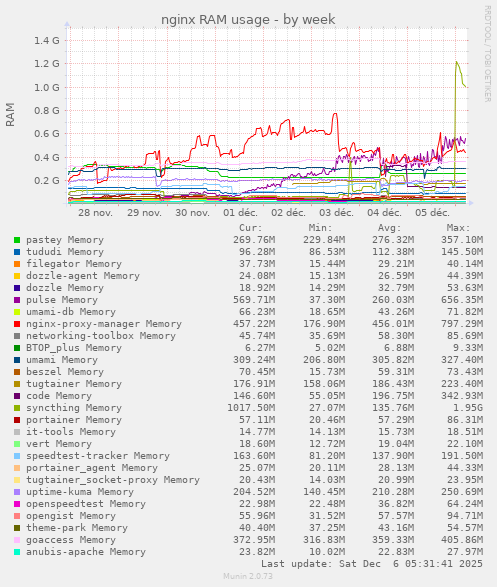Viewport: 497px width, 587px height.
Task: Click the 'code Memory' legend label
Action: (59, 396)
